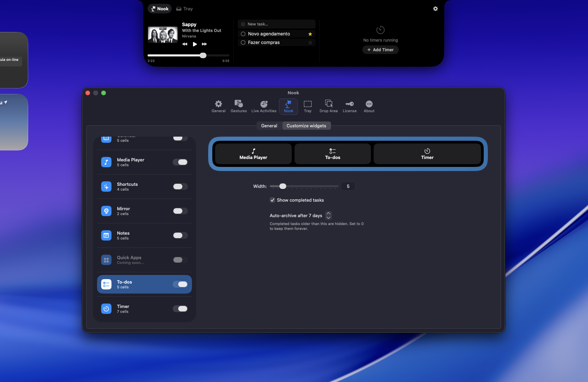This screenshot has width=588, height=382.
Task: Click the Timer widget icon in the list
Action: click(x=106, y=309)
